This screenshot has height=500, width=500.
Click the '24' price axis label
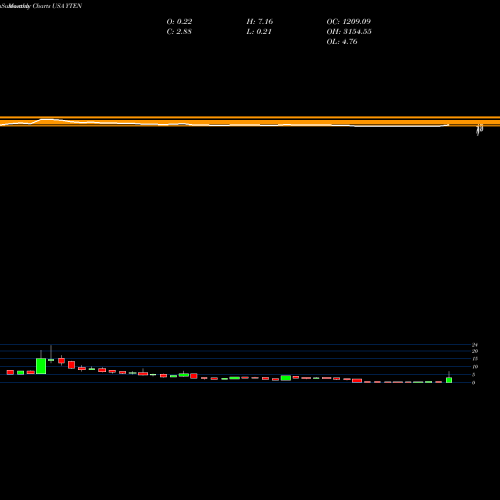click(475, 345)
